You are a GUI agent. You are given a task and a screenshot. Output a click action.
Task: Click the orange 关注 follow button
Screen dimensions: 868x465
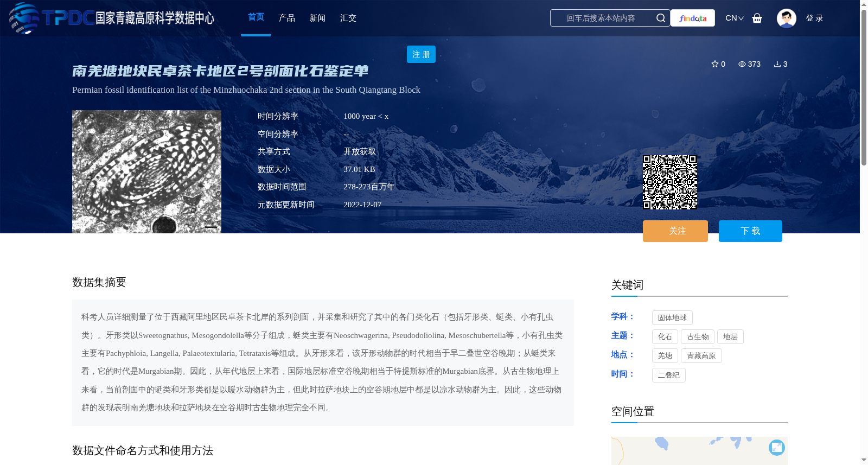coord(675,231)
